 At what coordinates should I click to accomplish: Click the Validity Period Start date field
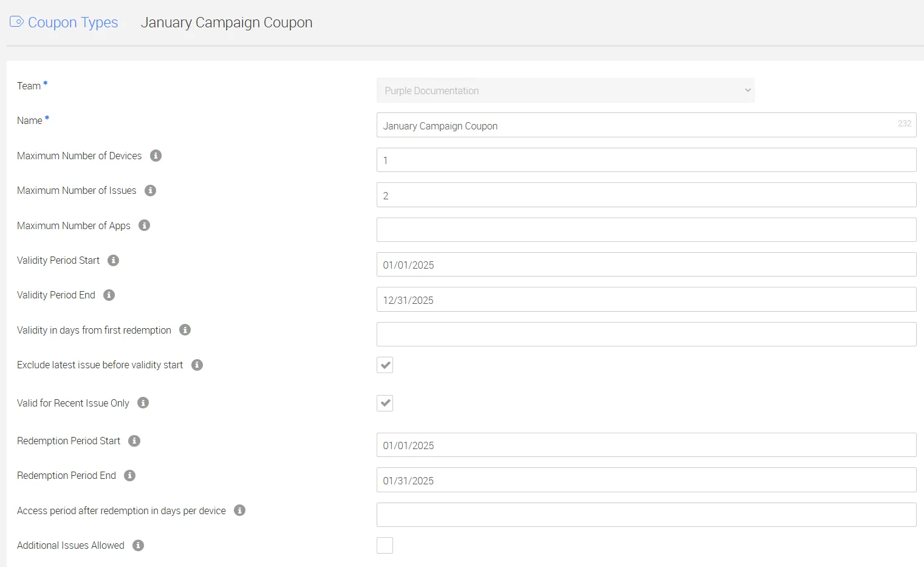[x=646, y=264]
